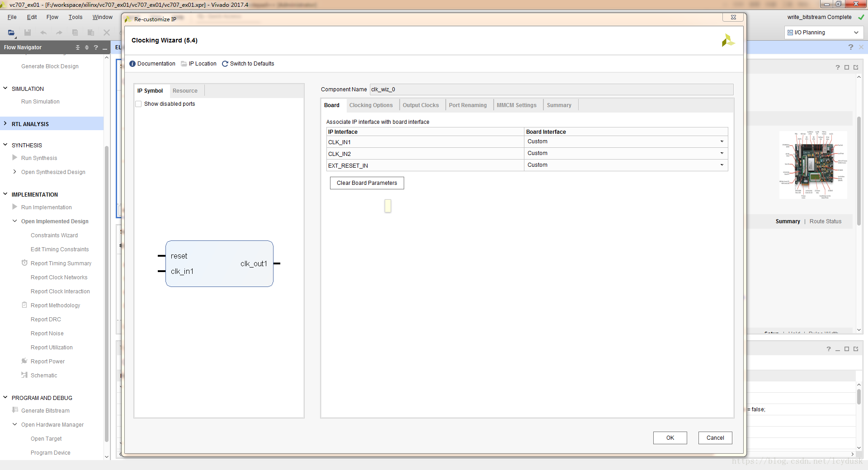The image size is (868, 470).
Task: Click the Documentation info icon
Action: (x=132, y=64)
